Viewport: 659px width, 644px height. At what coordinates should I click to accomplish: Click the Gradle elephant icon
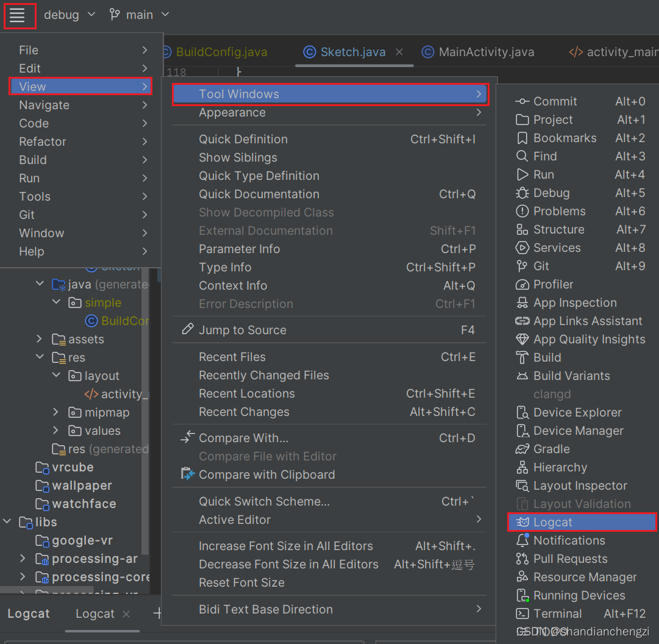click(x=522, y=449)
